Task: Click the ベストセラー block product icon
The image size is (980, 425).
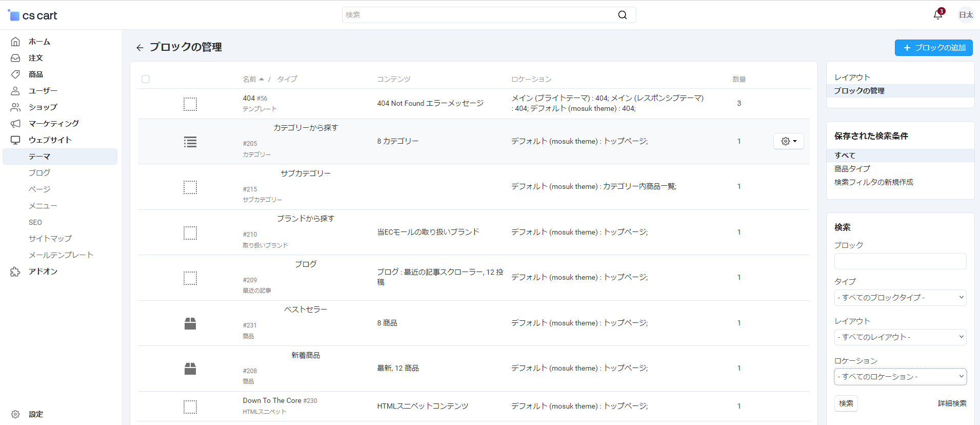Action: 190,323
